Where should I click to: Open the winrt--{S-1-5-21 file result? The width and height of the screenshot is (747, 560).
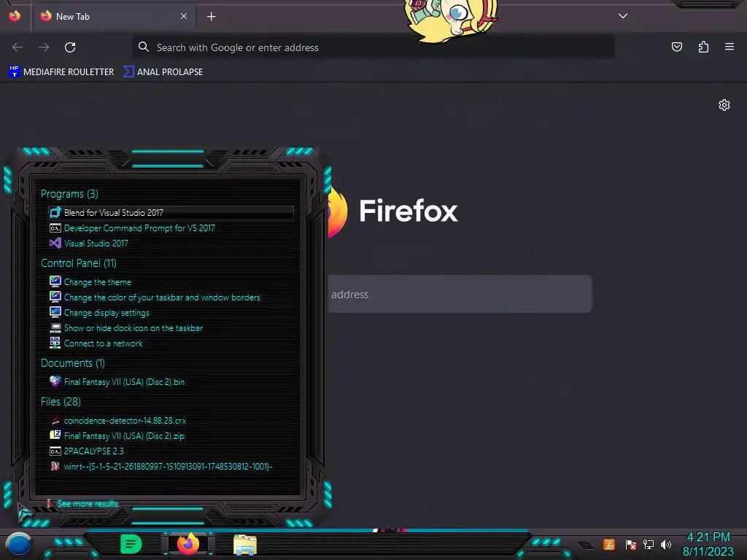pos(168,466)
